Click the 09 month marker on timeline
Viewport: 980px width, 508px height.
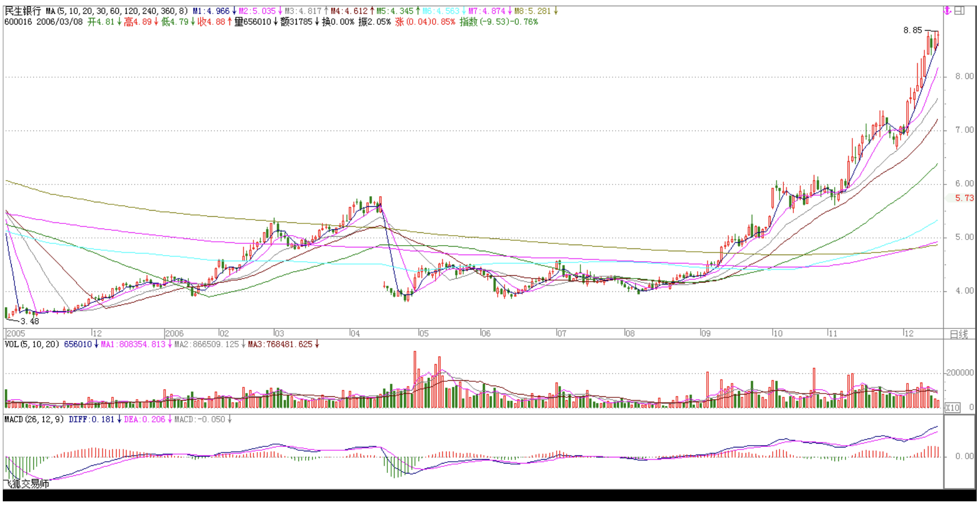click(x=705, y=333)
